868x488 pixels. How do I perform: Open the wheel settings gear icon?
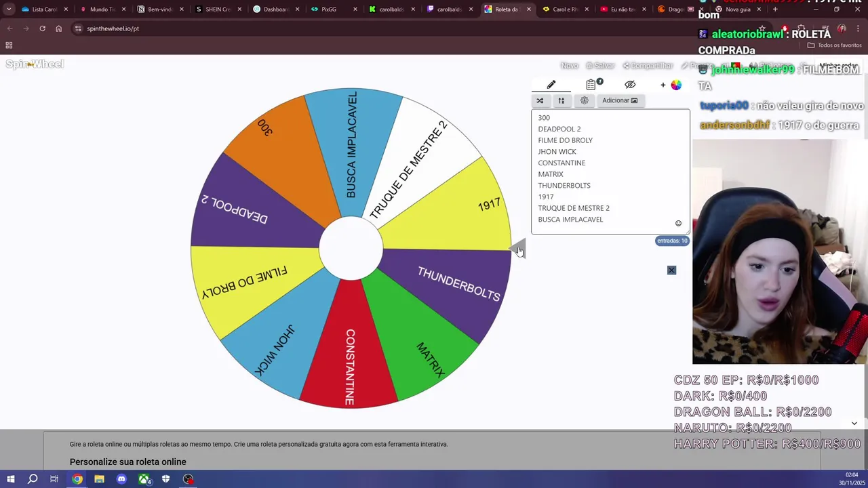coord(585,100)
